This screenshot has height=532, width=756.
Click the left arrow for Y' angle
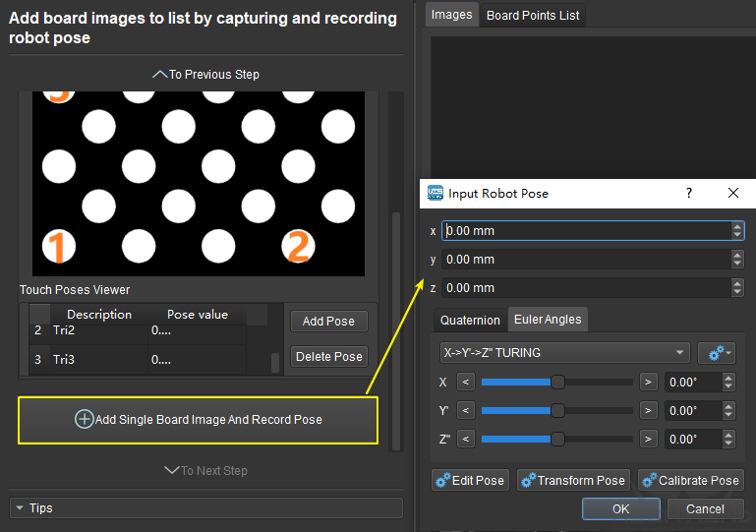click(467, 410)
